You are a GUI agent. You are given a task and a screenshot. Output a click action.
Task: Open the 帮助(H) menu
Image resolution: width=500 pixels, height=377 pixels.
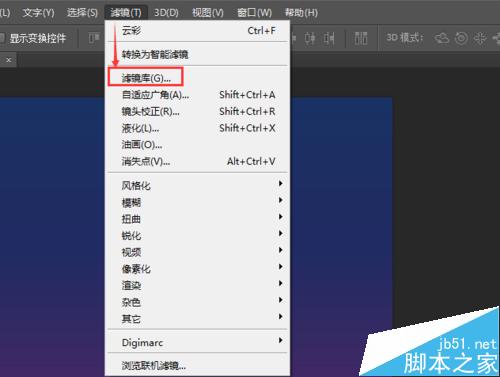coord(301,13)
